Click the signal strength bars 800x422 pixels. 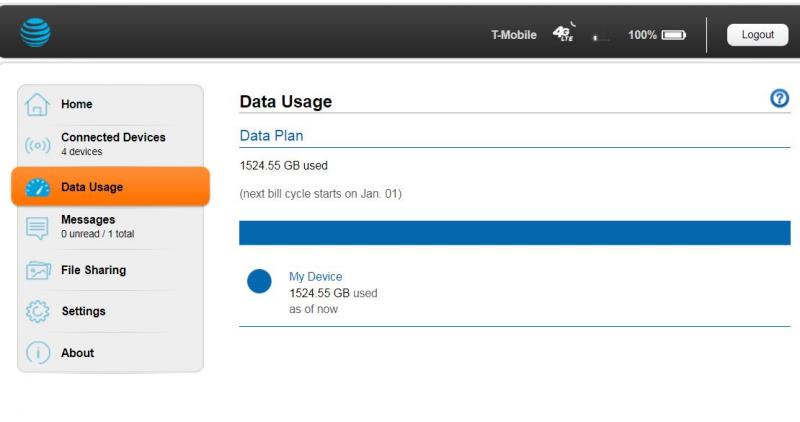coord(601,37)
